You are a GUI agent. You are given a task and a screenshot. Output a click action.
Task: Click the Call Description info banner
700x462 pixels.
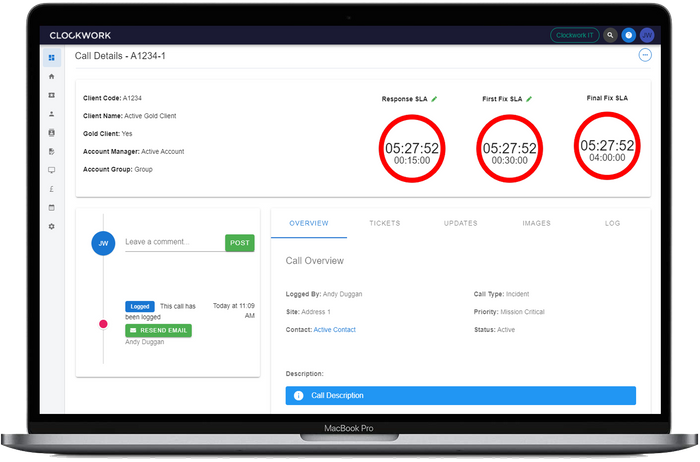(461, 396)
